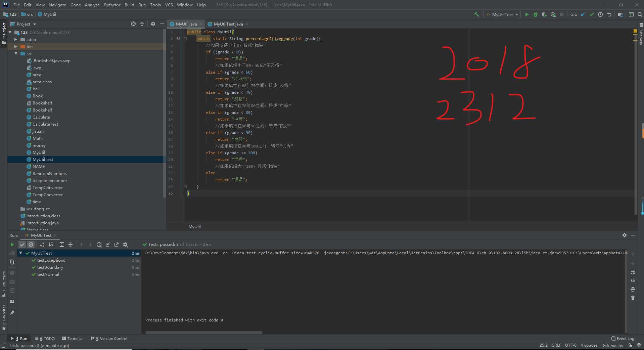Collapse the src folder
This screenshot has height=350, width=644.
[16, 53]
